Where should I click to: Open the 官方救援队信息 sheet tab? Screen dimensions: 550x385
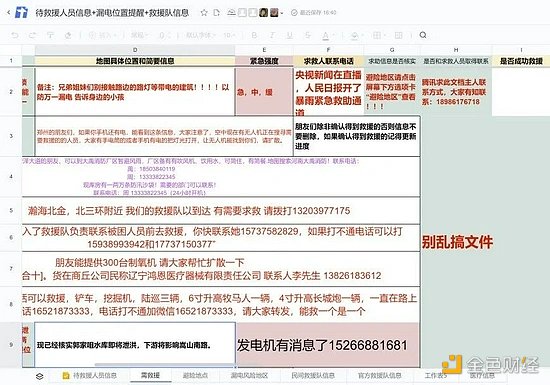tap(380, 376)
